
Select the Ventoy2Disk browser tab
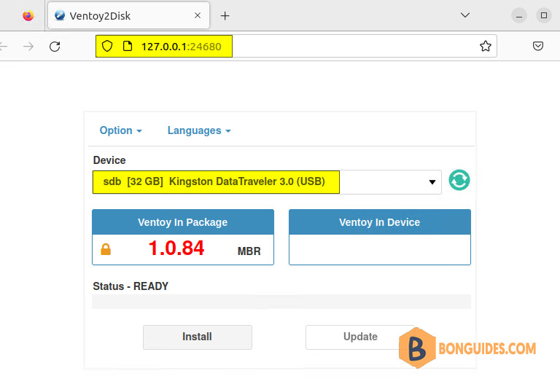coord(128,16)
